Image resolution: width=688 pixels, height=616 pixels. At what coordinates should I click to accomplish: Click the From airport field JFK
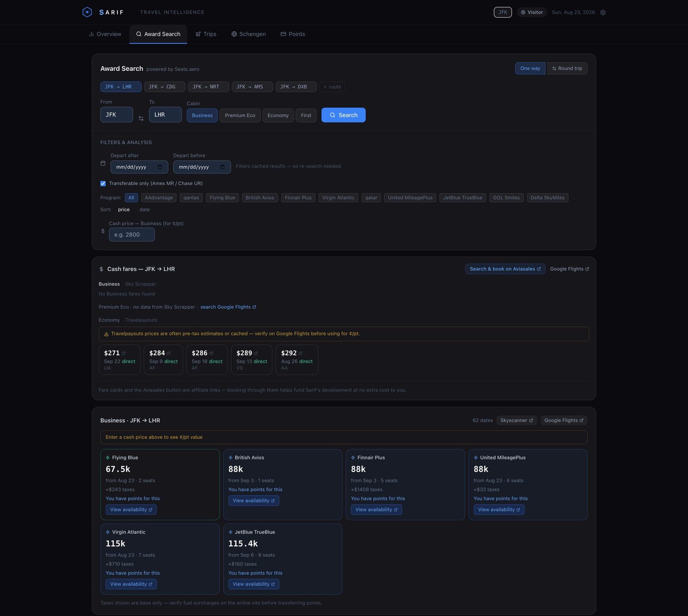coord(116,114)
